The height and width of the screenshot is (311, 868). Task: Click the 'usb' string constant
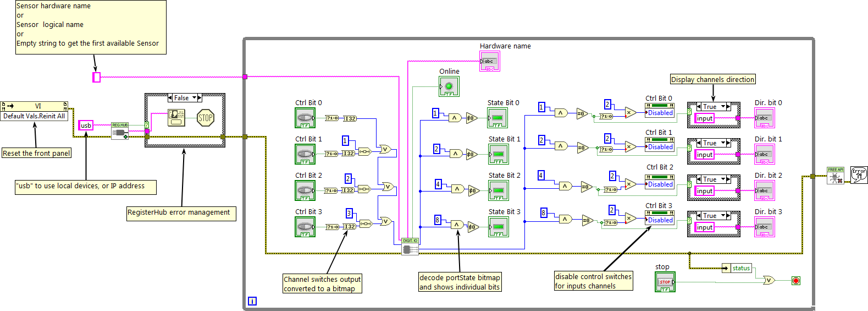coord(86,126)
